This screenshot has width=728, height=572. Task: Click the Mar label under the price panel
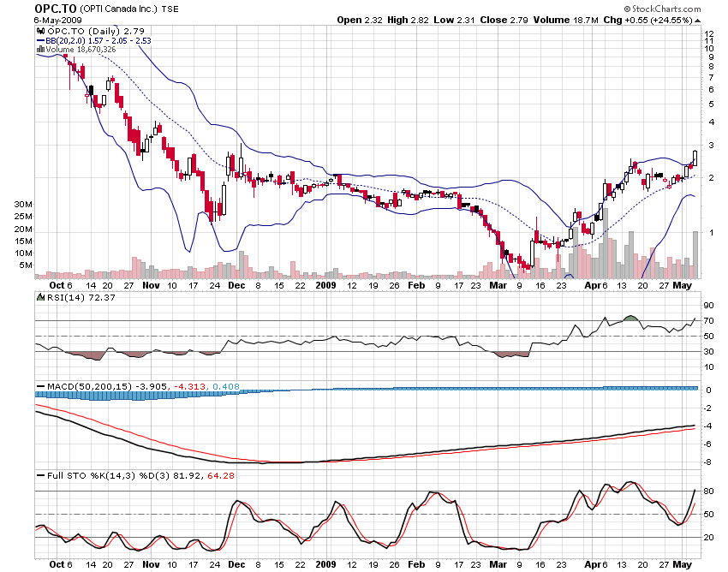click(498, 285)
